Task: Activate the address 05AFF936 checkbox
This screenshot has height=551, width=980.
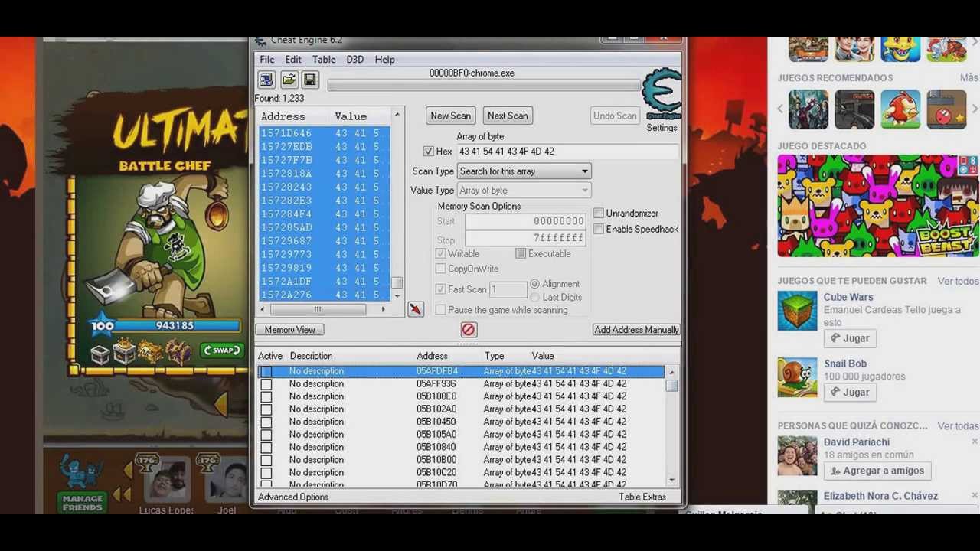Action: pos(266,384)
